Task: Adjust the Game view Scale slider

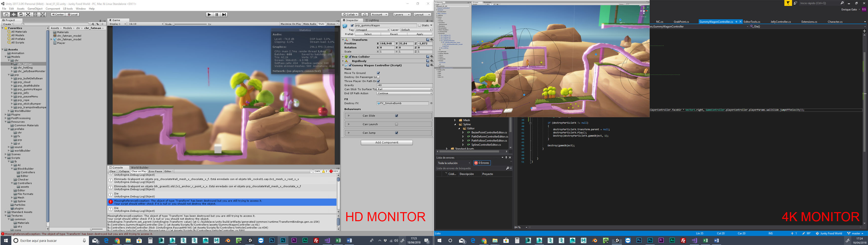Action: coord(190,24)
